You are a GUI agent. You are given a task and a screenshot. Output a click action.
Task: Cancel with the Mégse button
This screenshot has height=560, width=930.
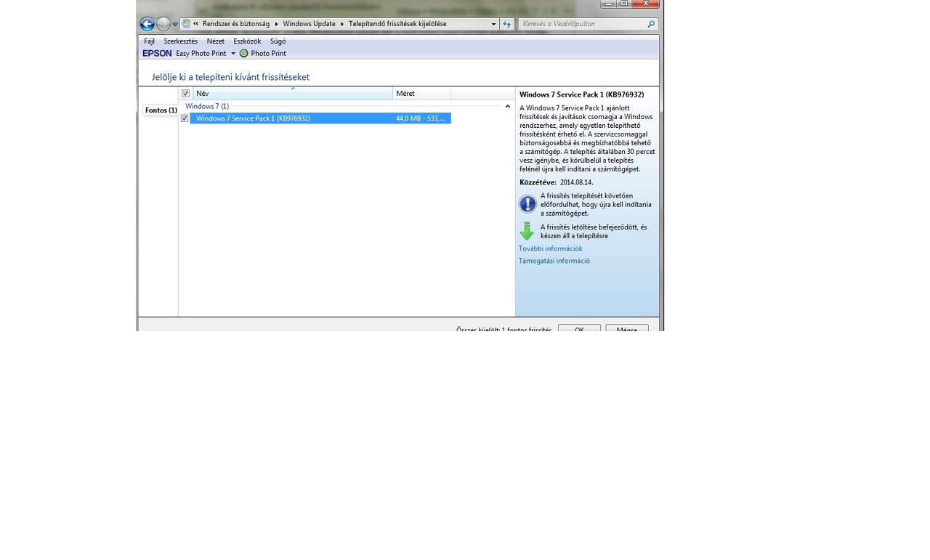627,328
